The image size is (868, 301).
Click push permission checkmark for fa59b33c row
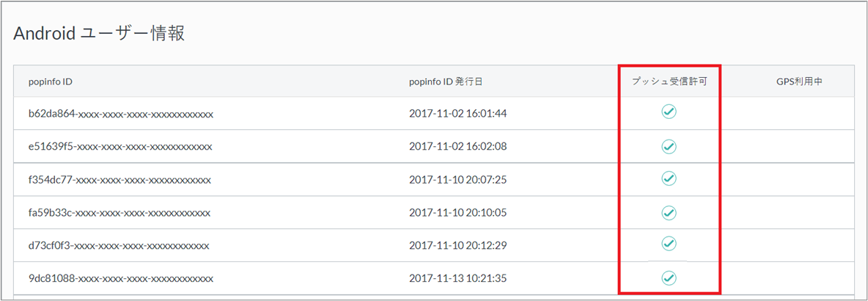[x=669, y=212]
